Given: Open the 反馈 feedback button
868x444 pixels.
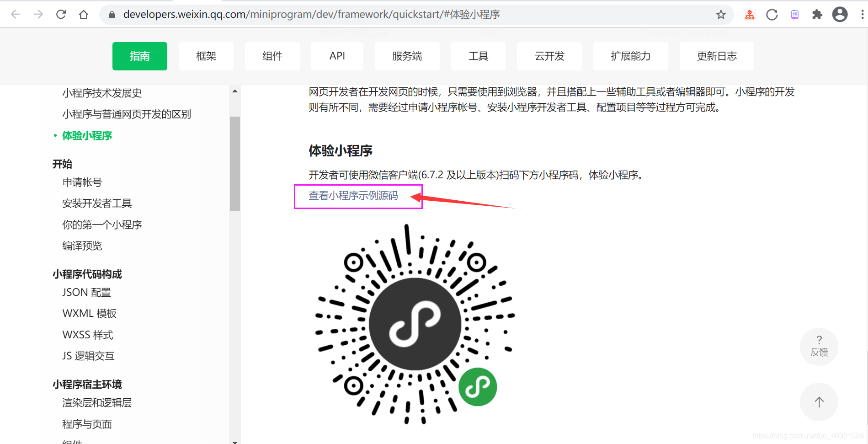Looking at the screenshot, I should 819,347.
